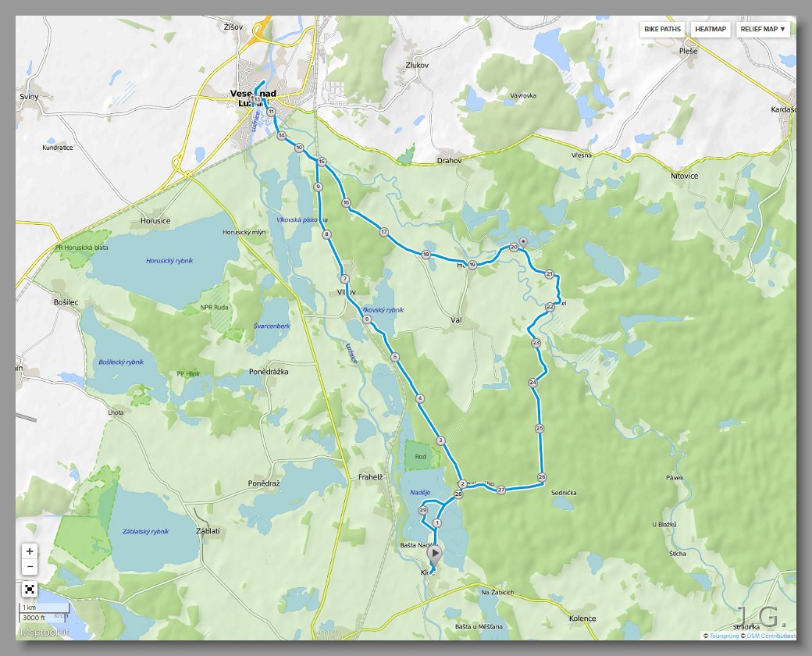Click the route start play marker
Screen dimensions: 812x656
[x=434, y=554]
